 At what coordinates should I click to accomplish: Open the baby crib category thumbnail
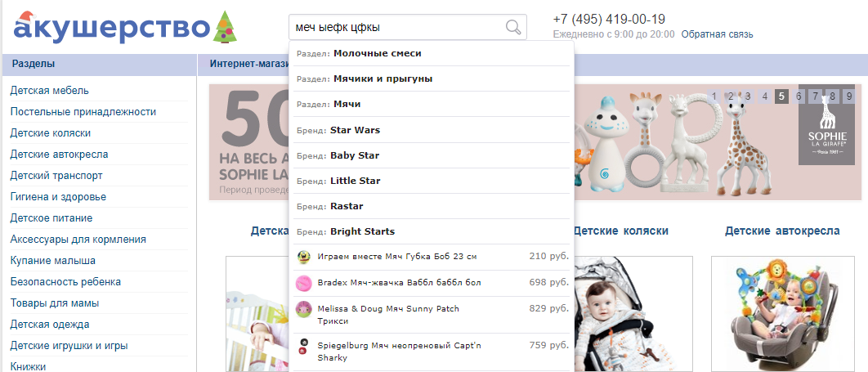[x=257, y=314]
